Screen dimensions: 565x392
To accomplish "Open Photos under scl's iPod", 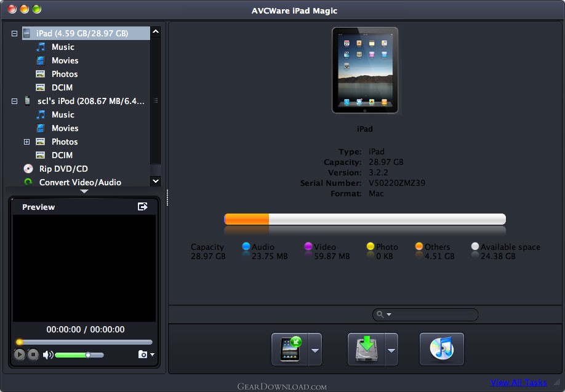I will [65, 142].
